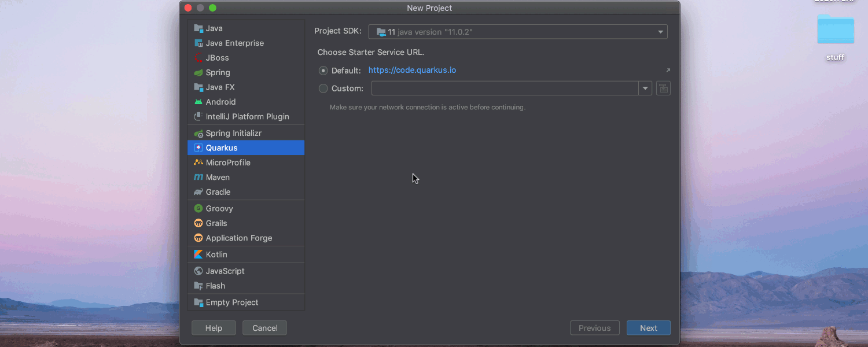Image resolution: width=868 pixels, height=347 pixels.
Task: Click the Android robot icon
Action: (x=198, y=102)
